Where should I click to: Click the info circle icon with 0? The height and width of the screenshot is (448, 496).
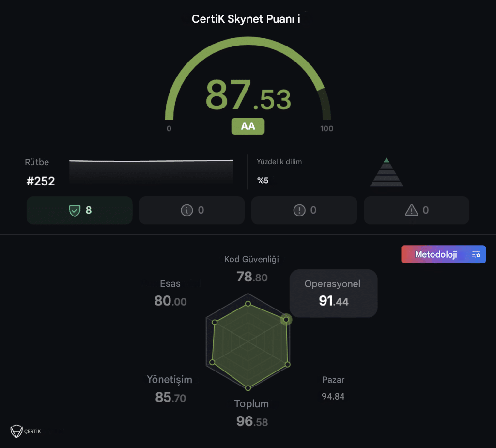click(x=186, y=210)
